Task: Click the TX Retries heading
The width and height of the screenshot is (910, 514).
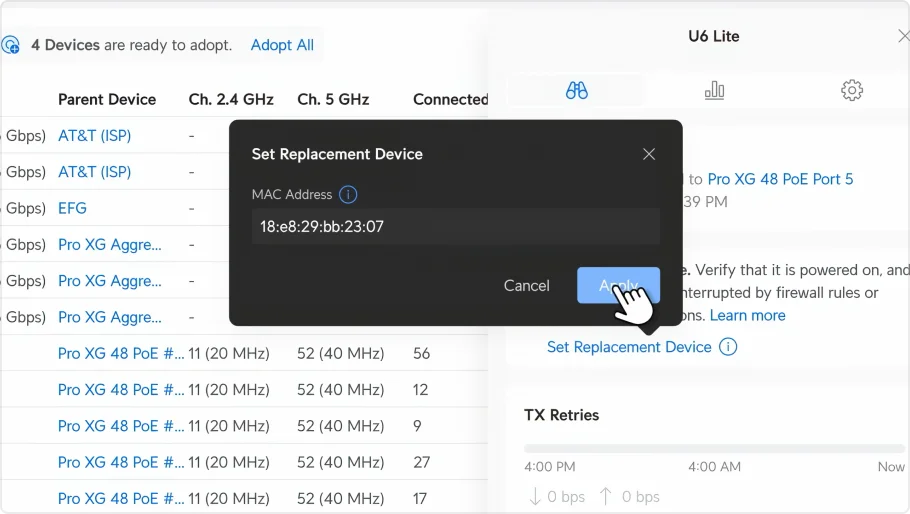Action: click(x=561, y=415)
